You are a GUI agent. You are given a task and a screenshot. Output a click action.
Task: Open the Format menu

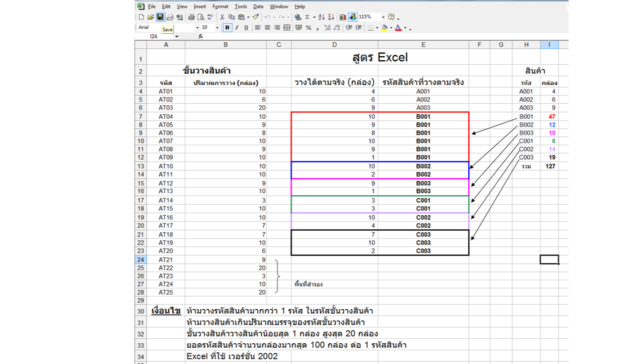(220, 6)
